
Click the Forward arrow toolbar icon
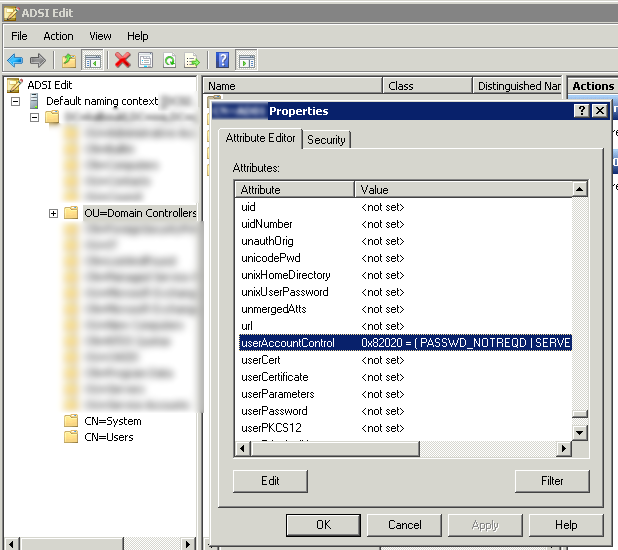click(38, 61)
